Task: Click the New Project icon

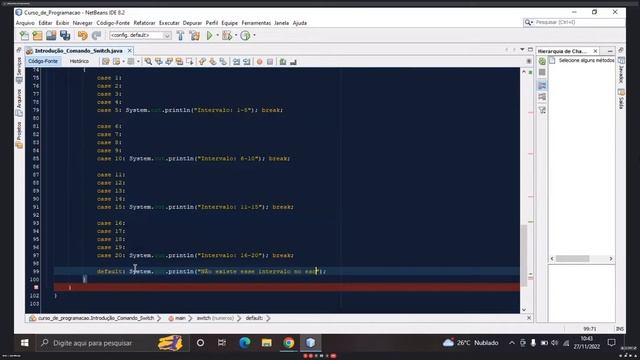Action: click(x=38, y=36)
